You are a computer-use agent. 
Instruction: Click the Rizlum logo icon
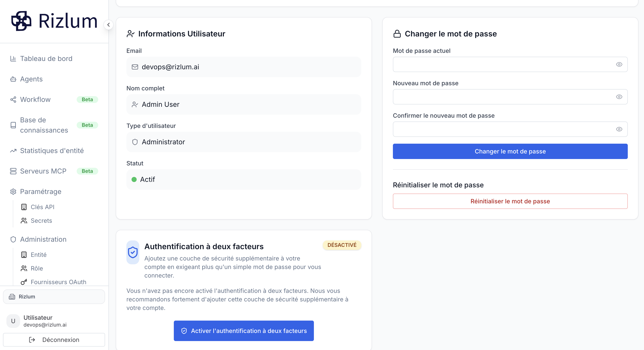point(21,21)
